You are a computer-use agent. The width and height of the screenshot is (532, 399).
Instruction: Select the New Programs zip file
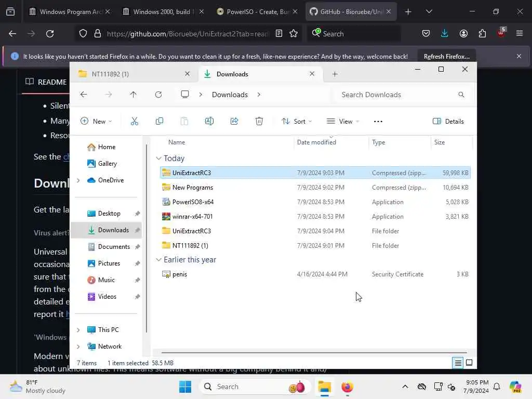(x=315, y=187)
